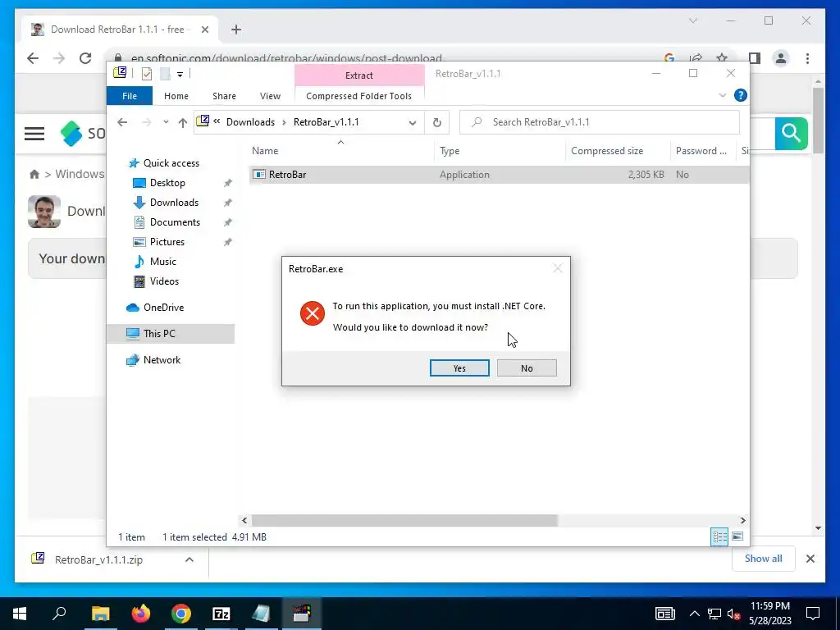This screenshot has width=840, height=630.
Task: Open the Windows notification center
Action: pyautogui.click(x=813, y=614)
